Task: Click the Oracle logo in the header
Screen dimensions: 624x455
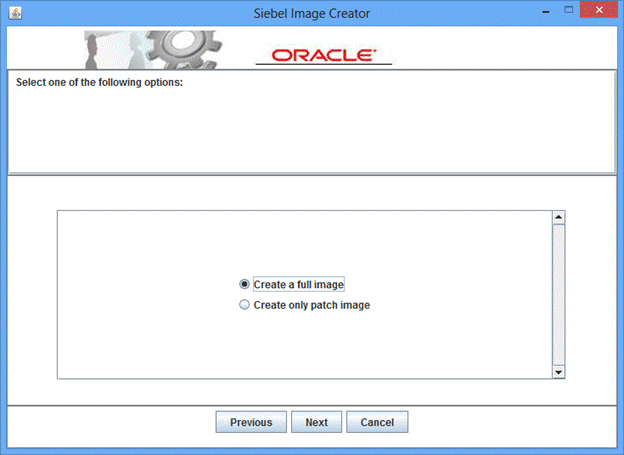Action: click(324, 55)
